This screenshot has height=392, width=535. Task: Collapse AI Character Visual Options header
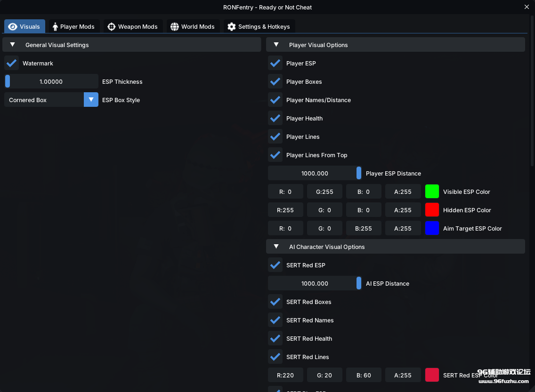coord(276,247)
